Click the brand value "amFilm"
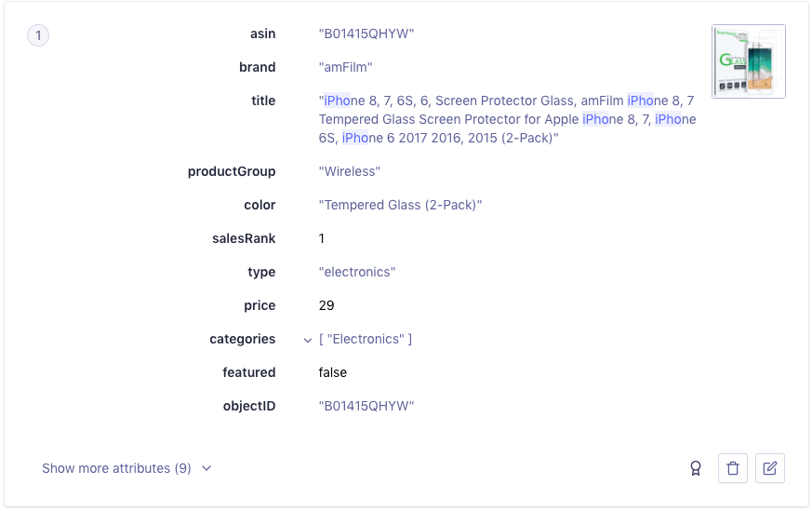 345,67
